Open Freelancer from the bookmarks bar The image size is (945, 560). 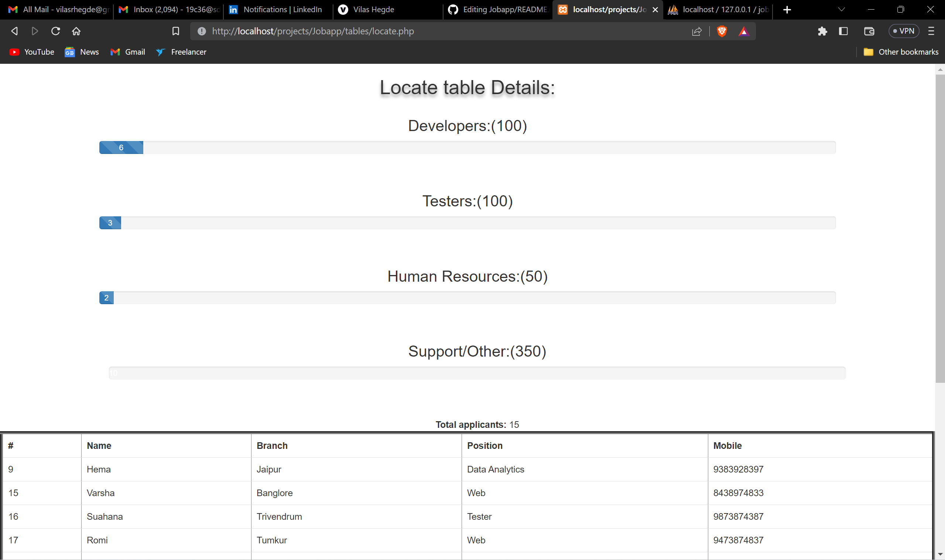(x=181, y=52)
